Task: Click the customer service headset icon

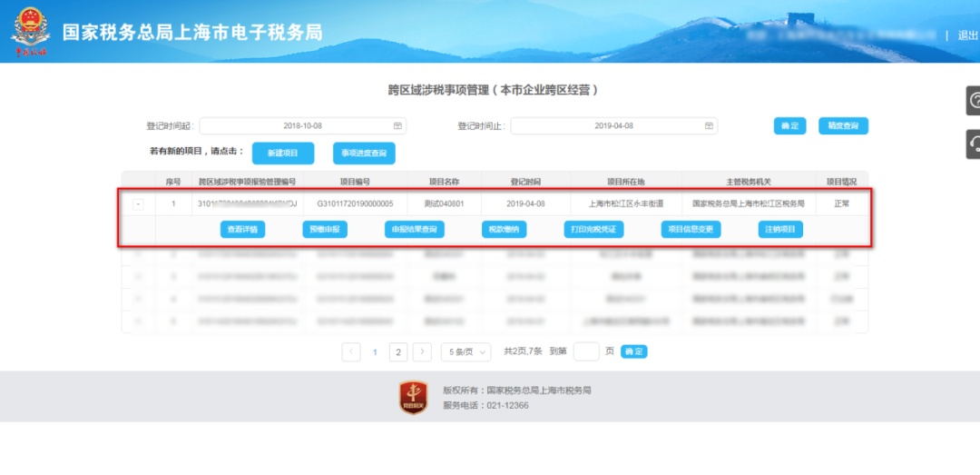Action: coord(974,143)
